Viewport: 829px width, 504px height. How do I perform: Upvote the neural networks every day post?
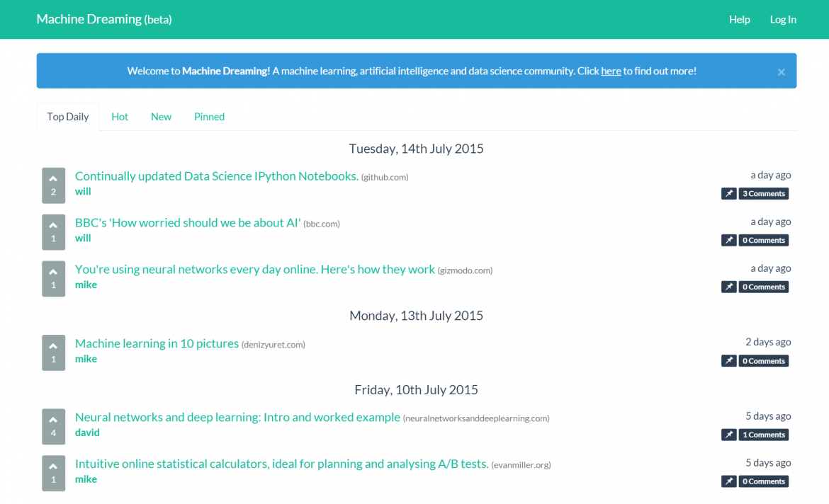tap(53, 273)
